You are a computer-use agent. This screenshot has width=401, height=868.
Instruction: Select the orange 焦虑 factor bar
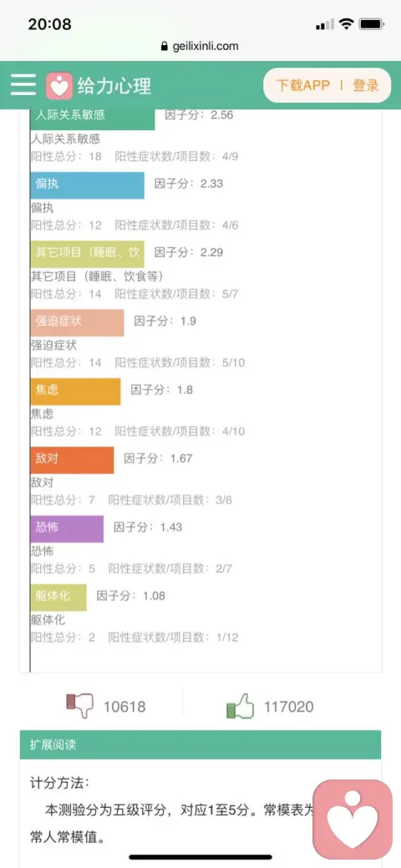(75, 391)
